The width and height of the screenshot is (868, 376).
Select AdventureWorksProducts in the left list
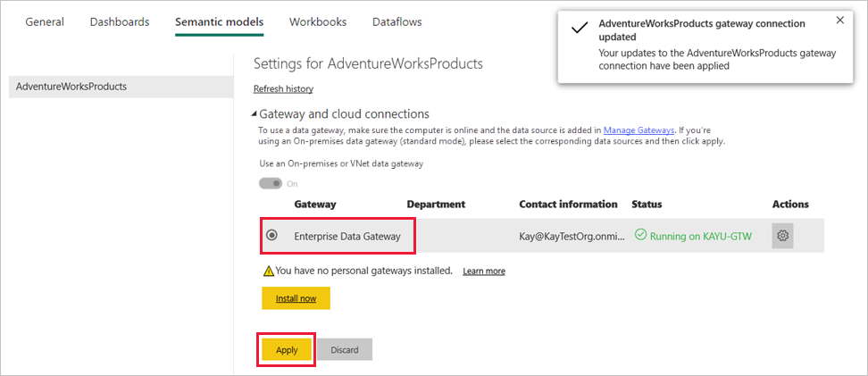click(71, 87)
